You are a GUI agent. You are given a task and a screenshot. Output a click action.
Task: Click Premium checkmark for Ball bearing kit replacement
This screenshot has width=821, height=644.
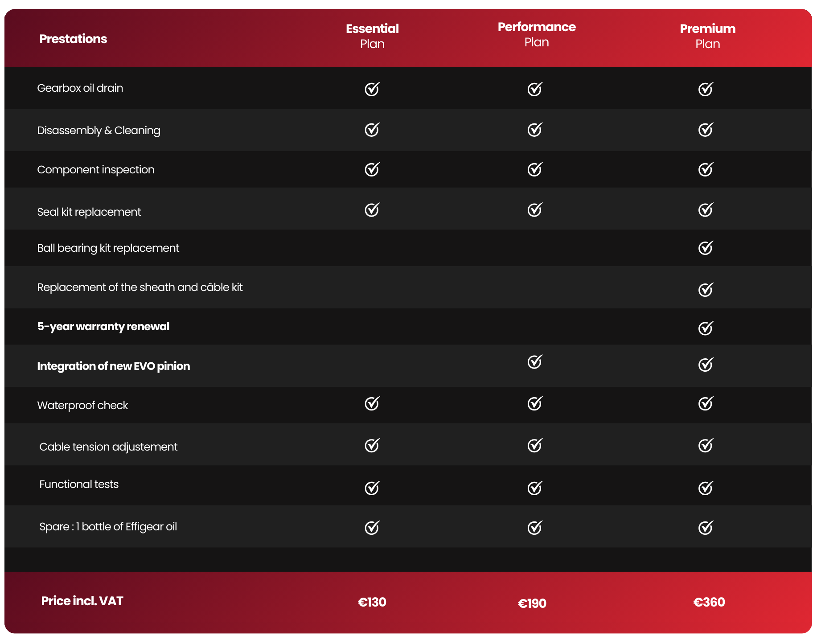coord(706,248)
